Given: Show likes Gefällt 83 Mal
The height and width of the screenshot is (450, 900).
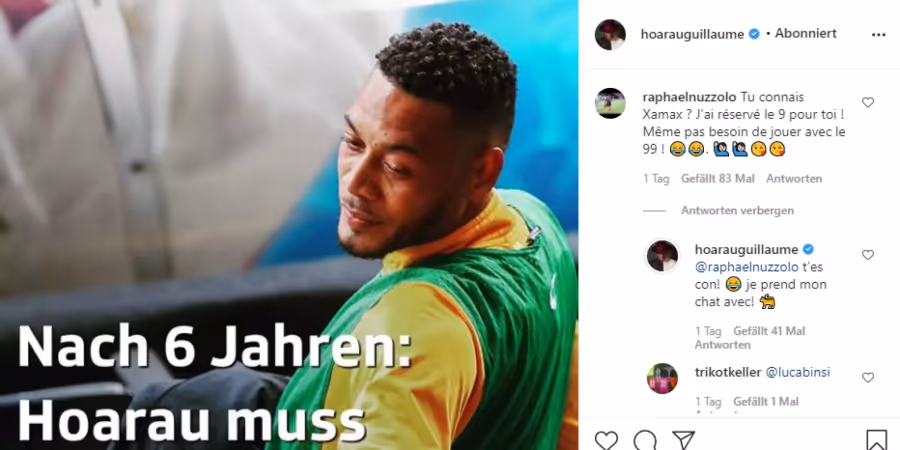Looking at the screenshot, I should point(717,179).
